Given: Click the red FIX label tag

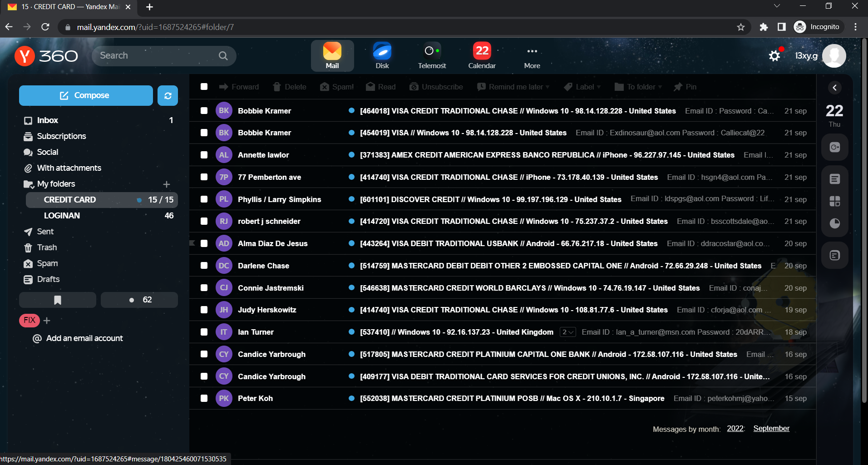Looking at the screenshot, I should tap(30, 320).
